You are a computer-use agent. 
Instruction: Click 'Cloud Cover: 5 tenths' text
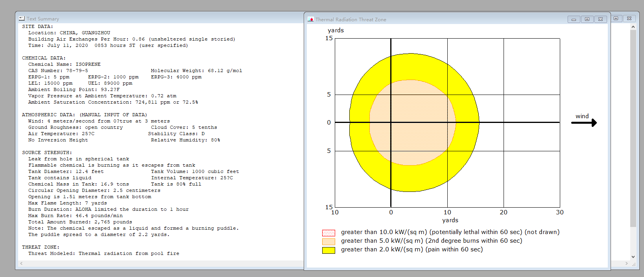[184, 127]
